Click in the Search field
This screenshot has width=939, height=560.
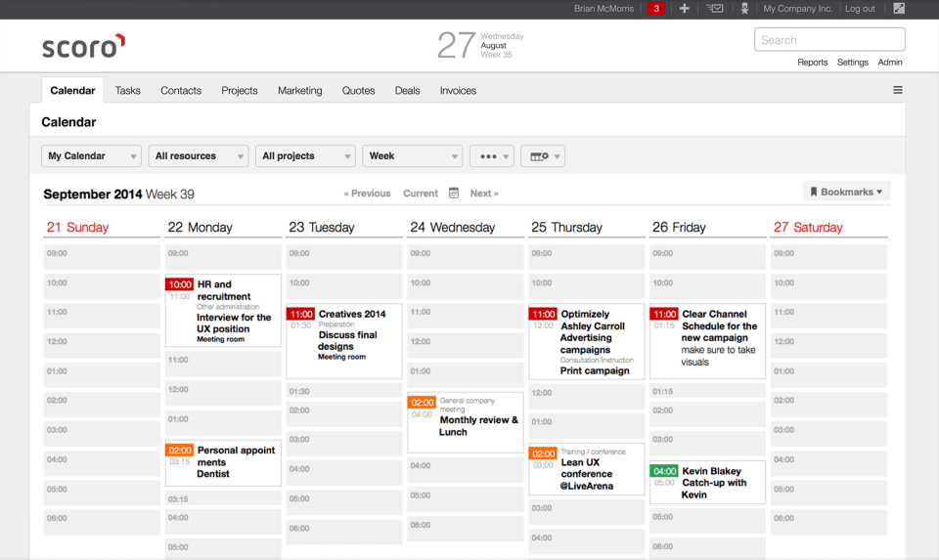(829, 40)
